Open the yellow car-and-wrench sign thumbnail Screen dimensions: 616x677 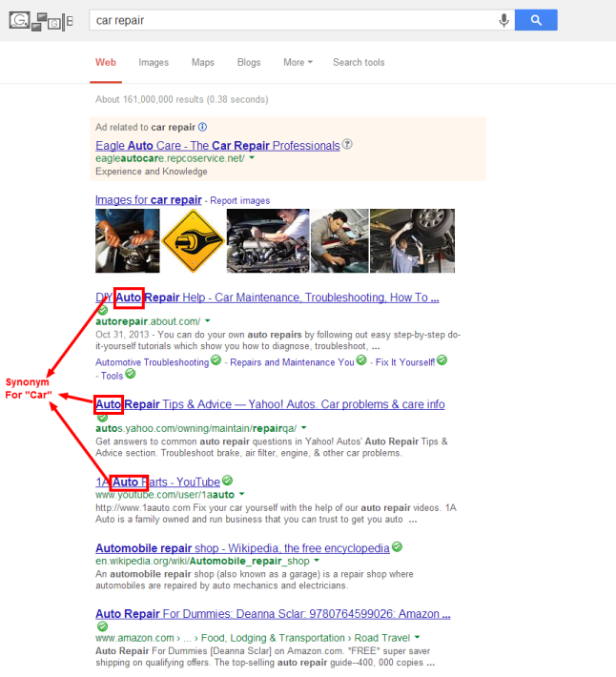[x=193, y=241]
